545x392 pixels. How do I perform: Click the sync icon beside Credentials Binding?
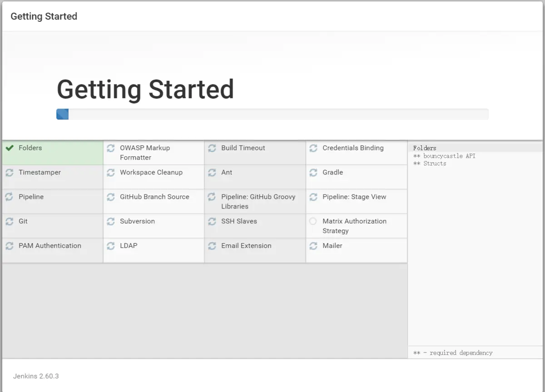pos(313,148)
